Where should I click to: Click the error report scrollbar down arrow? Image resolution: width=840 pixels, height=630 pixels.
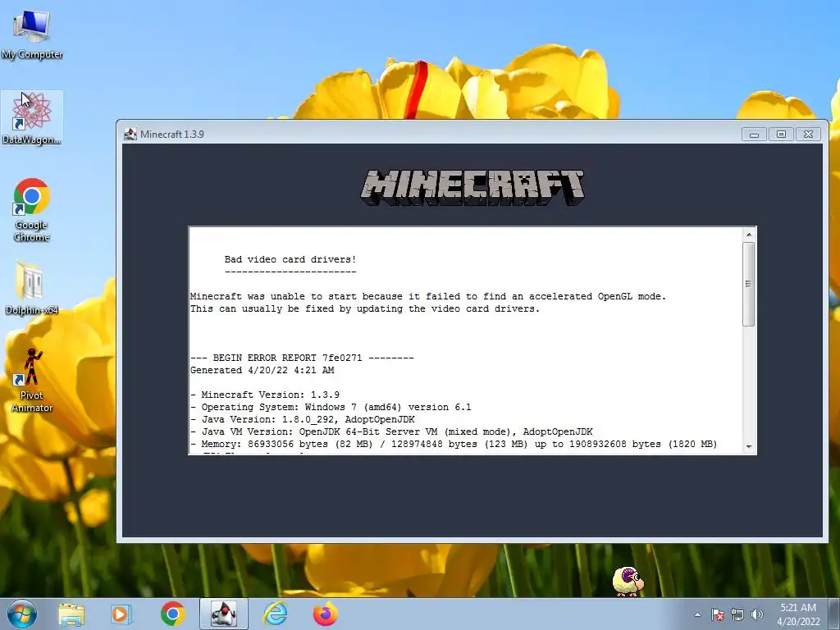(x=749, y=446)
